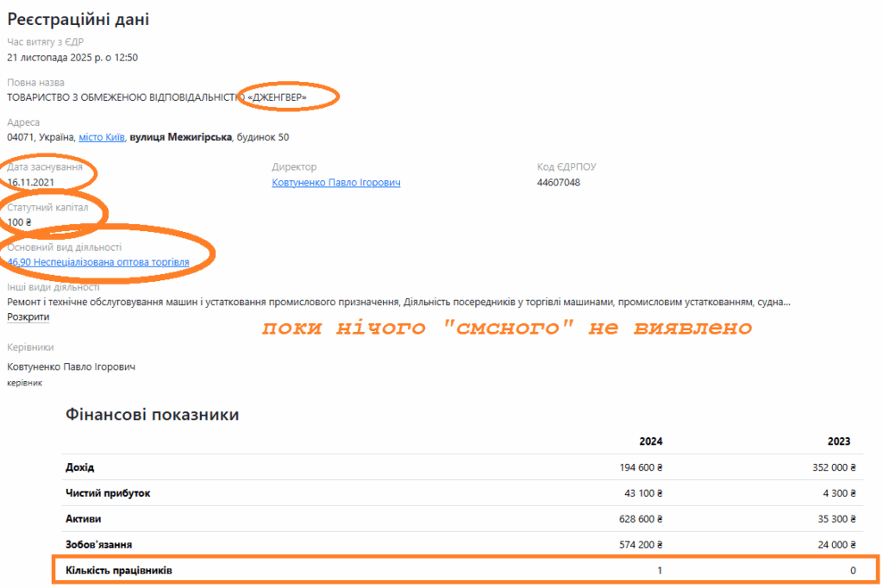Click the Реєстраційні дані heading
The height and width of the screenshot is (588, 883).
point(78,20)
